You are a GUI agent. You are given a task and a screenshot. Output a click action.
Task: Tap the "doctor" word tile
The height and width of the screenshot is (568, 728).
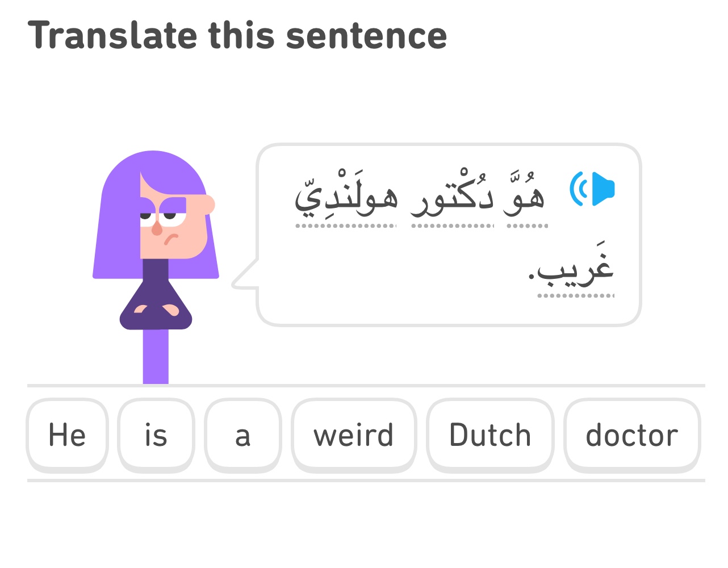632,435
